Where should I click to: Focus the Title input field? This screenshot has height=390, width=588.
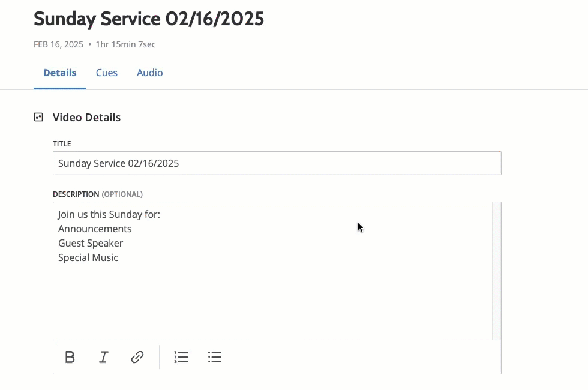[x=277, y=163]
